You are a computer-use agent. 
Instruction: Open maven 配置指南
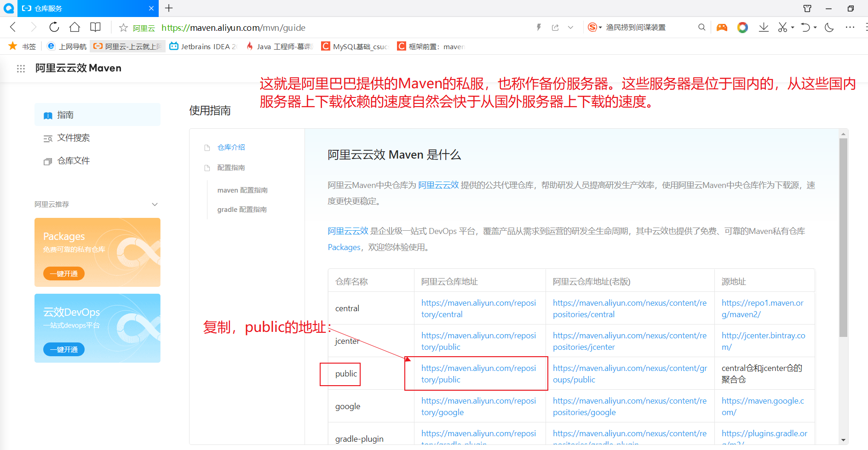coord(242,190)
